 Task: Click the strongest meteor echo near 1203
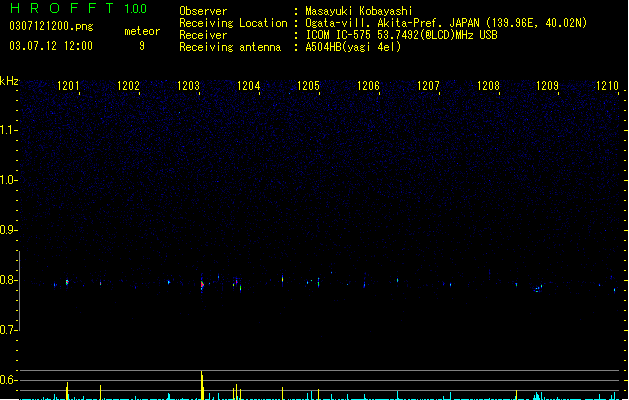(202, 284)
